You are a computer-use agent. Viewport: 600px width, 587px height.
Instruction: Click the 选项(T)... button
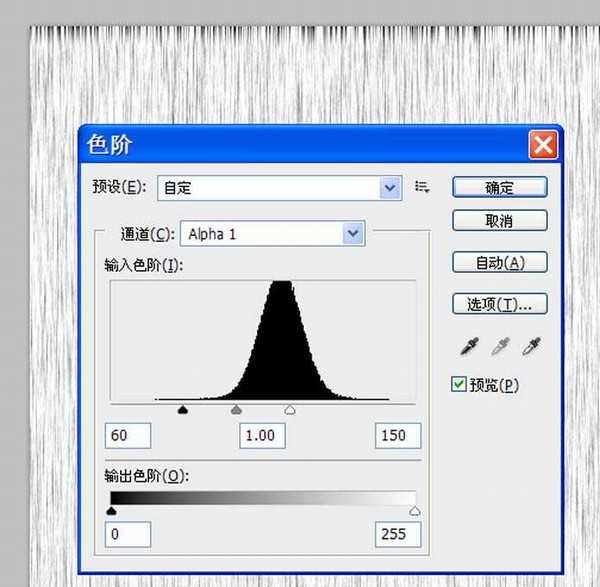click(500, 304)
